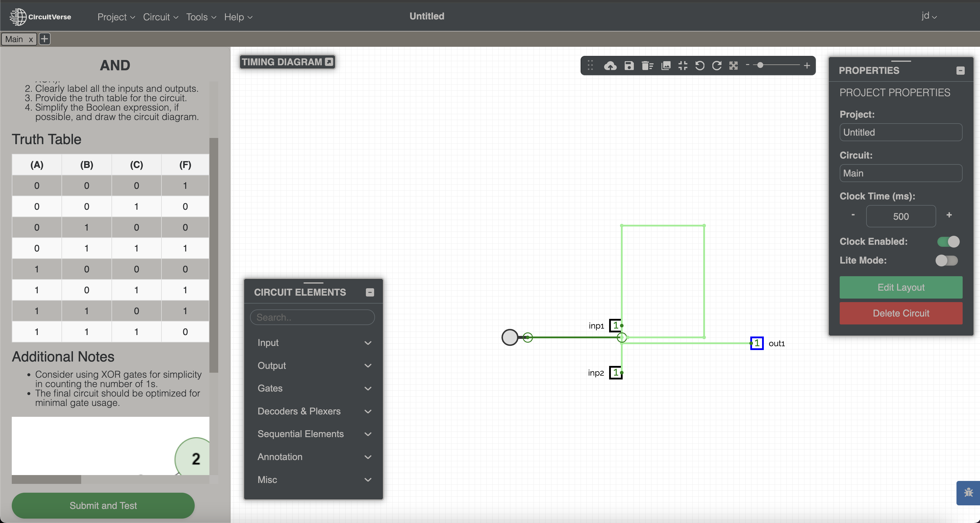Turn on the Lite Mode toggle
Image resolution: width=980 pixels, height=523 pixels.
pyautogui.click(x=946, y=261)
